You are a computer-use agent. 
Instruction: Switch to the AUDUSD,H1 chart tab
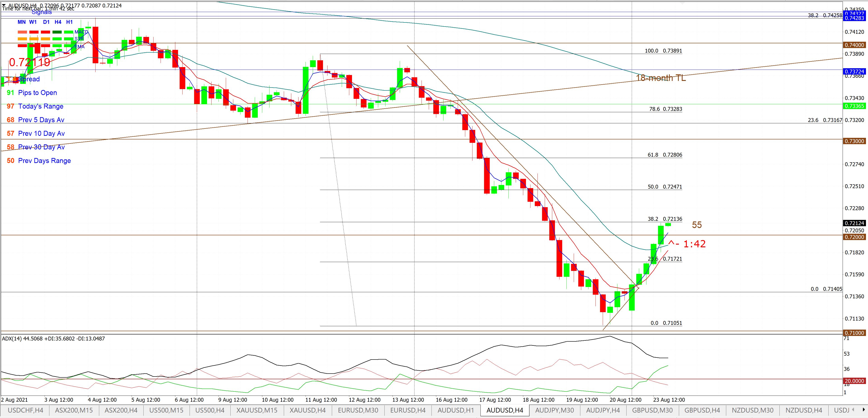(x=456, y=410)
